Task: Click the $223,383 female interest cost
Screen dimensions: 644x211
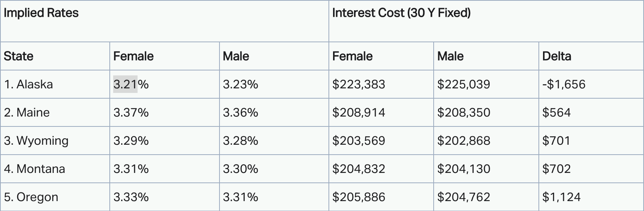Action: (x=359, y=84)
